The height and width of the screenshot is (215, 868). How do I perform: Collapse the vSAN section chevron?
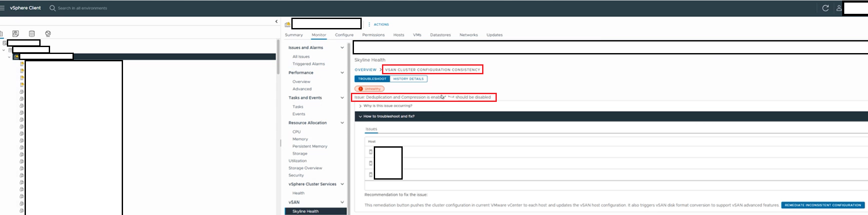pos(342,202)
